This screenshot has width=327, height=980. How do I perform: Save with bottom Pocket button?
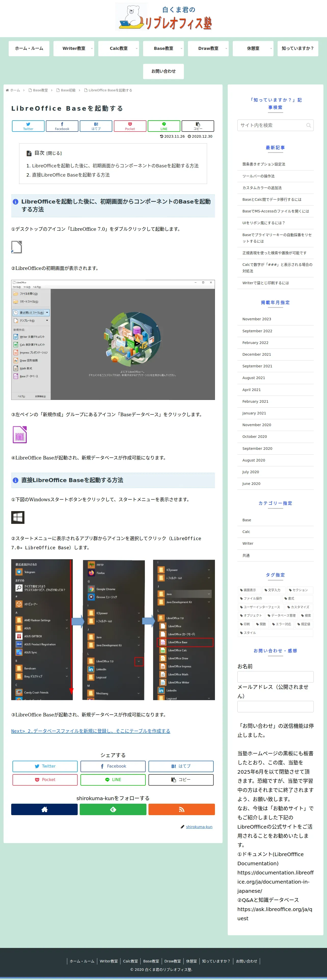pyautogui.click(x=45, y=780)
